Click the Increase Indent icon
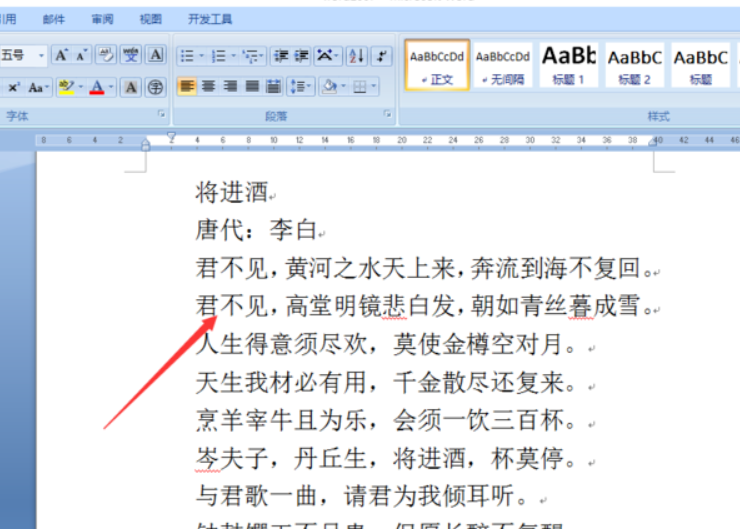Viewport: 740px width, 529px height. coord(302,57)
